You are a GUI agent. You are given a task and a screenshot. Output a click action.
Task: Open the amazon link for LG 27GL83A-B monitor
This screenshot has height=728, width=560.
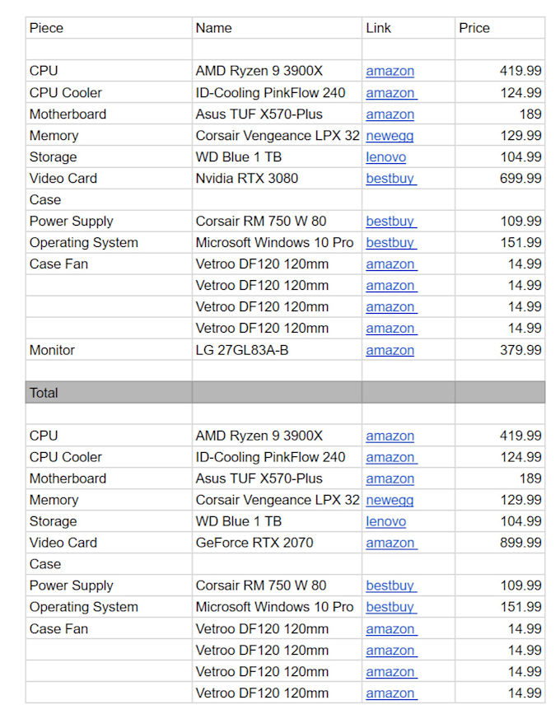click(x=390, y=350)
